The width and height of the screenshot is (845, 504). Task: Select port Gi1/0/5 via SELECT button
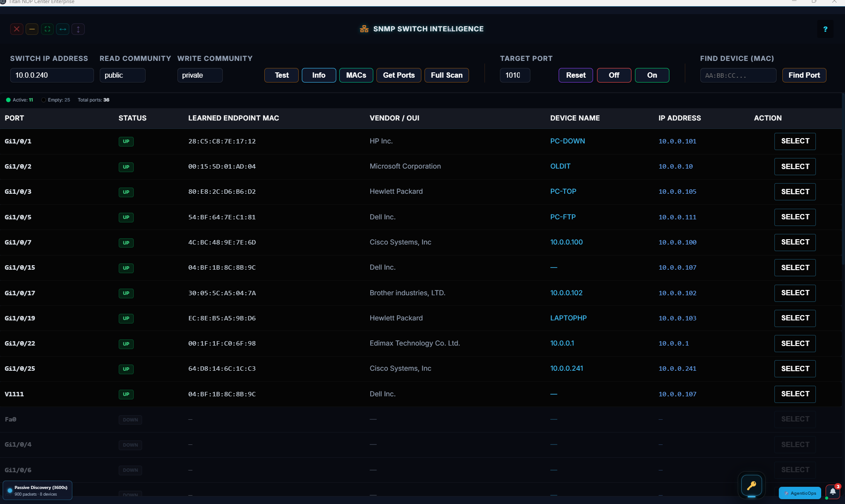pyautogui.click(x=795, y=217)
